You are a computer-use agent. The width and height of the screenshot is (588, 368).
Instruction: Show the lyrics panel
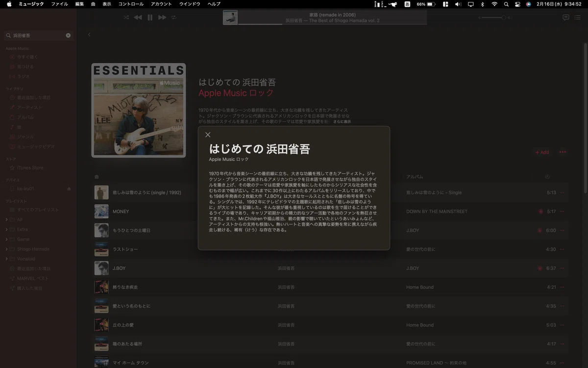[x=566, y=17]
